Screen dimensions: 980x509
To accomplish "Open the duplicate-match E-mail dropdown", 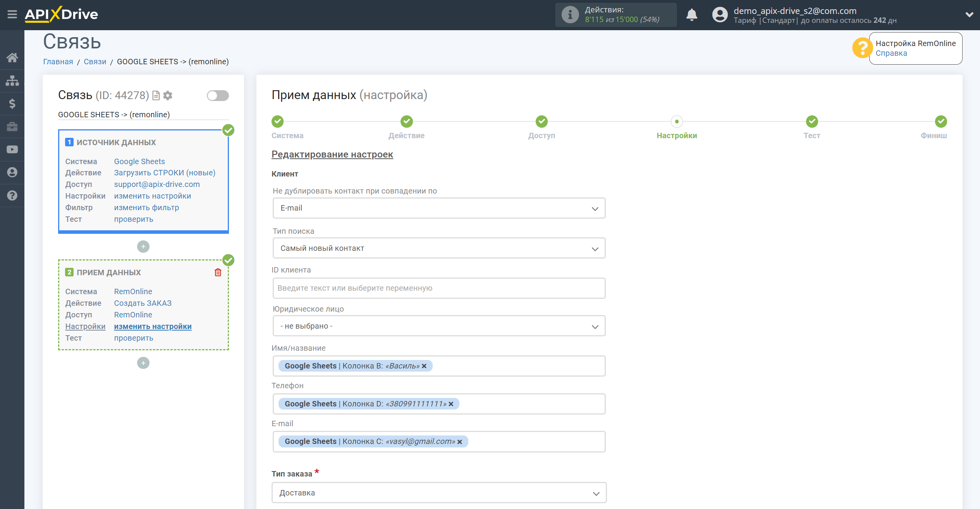I will [x=439, y=208].
